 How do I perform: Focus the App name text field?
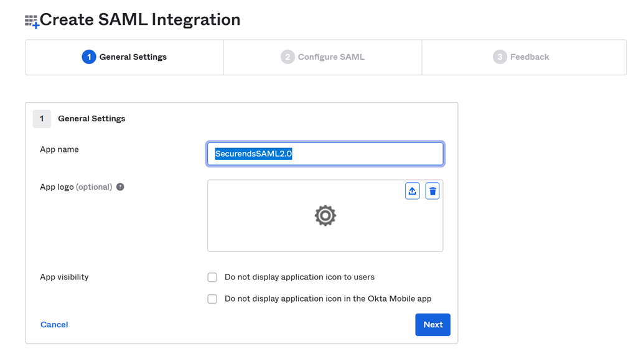pos(325,154)
